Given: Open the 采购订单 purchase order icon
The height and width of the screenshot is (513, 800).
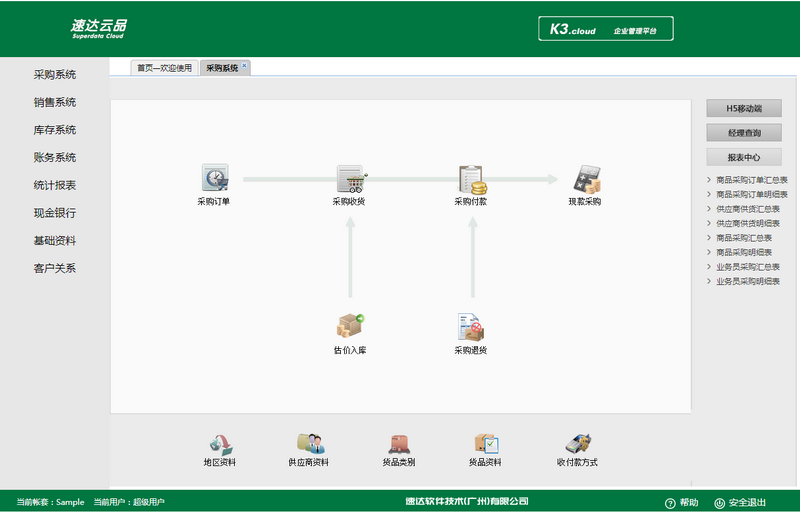Looking at the screenshot, I should click(x=214, y=179).
